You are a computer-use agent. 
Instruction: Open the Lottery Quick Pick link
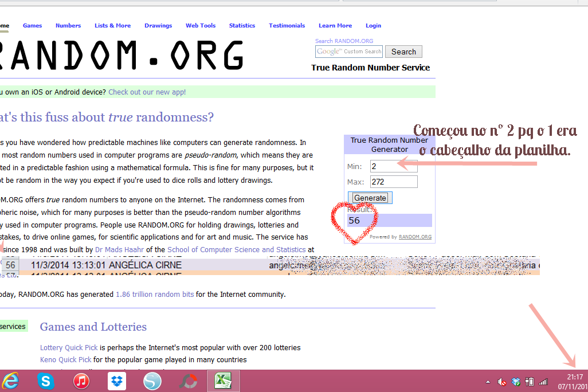(x=69, y=348)
